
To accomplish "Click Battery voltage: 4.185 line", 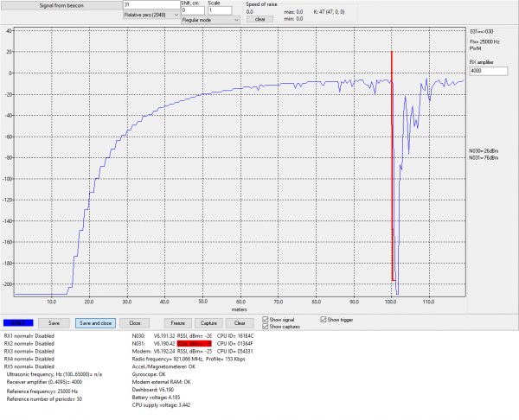I will pos(156,398).
